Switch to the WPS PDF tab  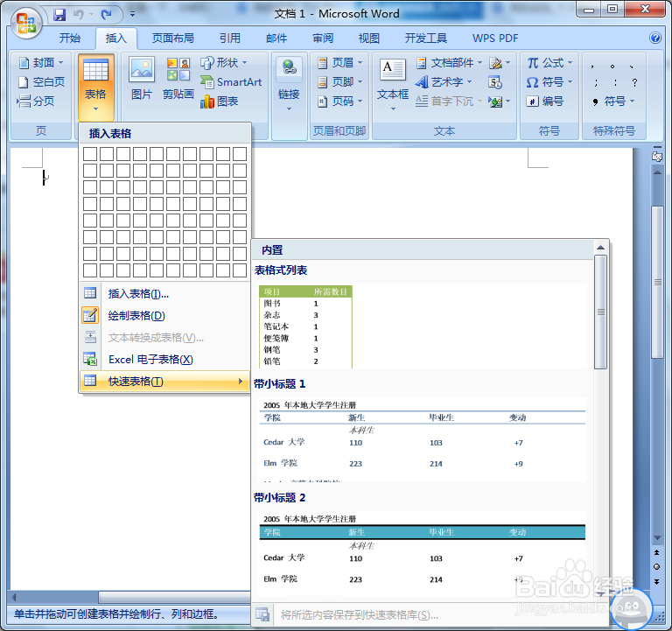point(495,39)
